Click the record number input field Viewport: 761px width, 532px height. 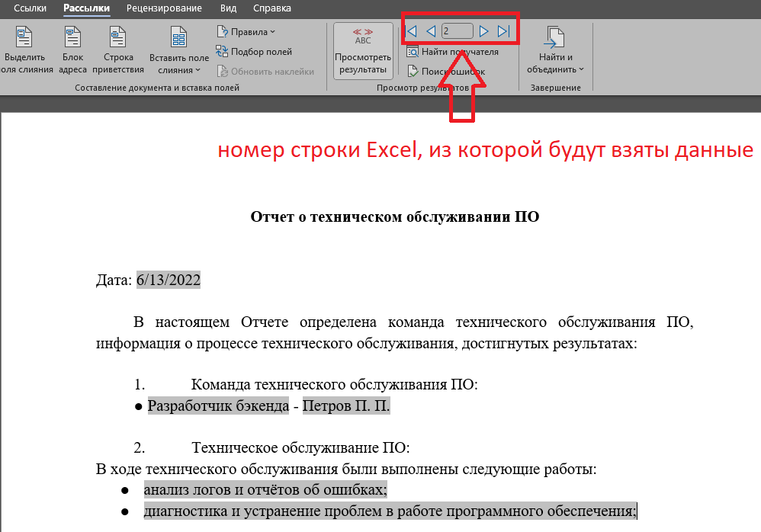pyautogui.click(x=458, y=30)
